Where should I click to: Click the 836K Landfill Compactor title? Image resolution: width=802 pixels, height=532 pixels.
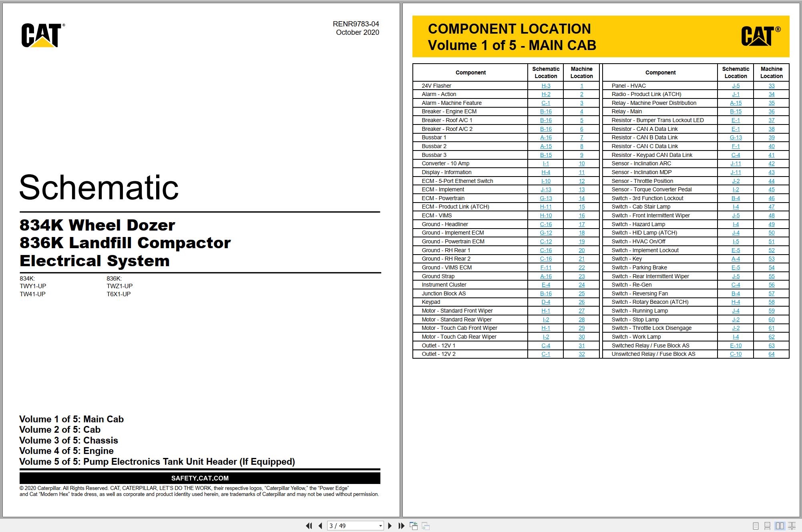125,243
